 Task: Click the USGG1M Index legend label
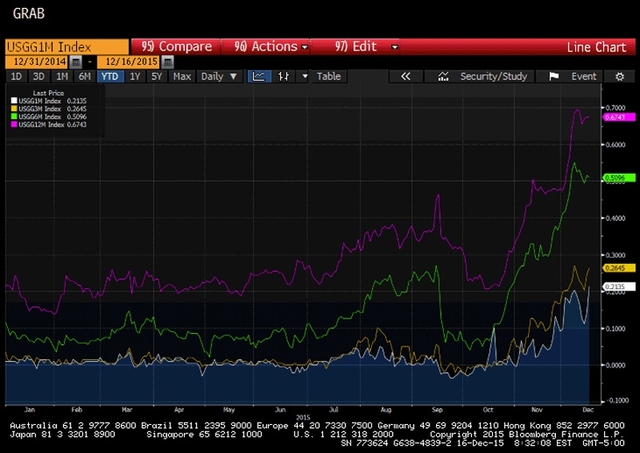click(x=40, y=101)
